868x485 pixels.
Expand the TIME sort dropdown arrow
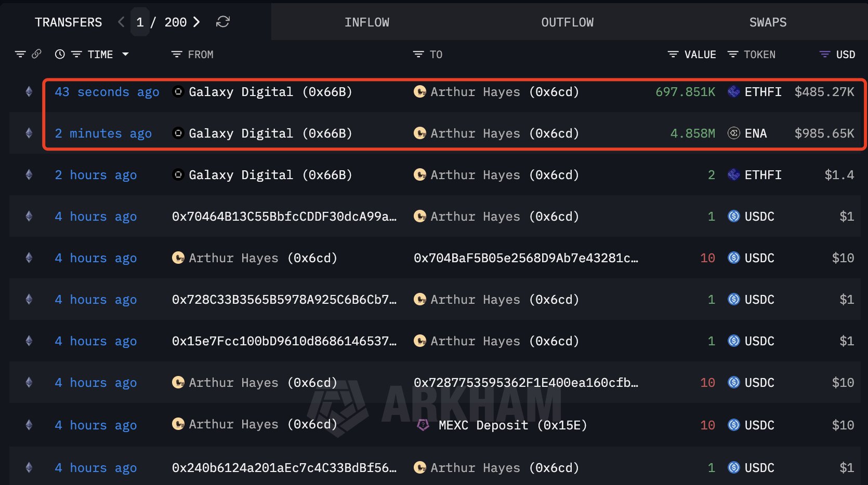pyautogui.click(x=125, y=54)
